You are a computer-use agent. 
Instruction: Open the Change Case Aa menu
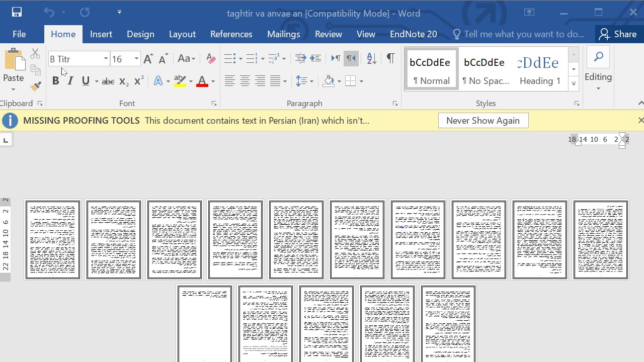(x=186, y=59)
